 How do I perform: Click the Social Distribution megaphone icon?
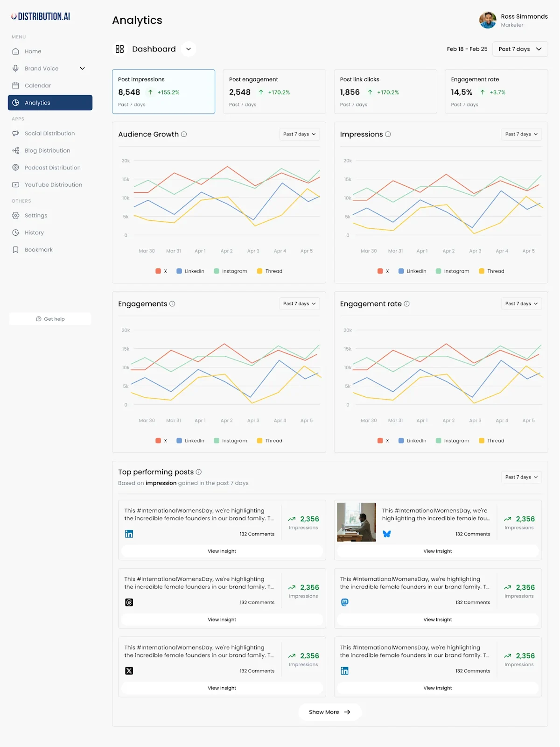tap(15, 134)
